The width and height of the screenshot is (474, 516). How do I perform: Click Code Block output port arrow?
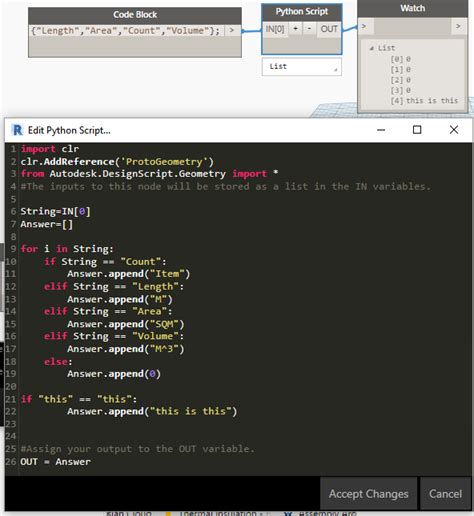[x=232, y=31]
